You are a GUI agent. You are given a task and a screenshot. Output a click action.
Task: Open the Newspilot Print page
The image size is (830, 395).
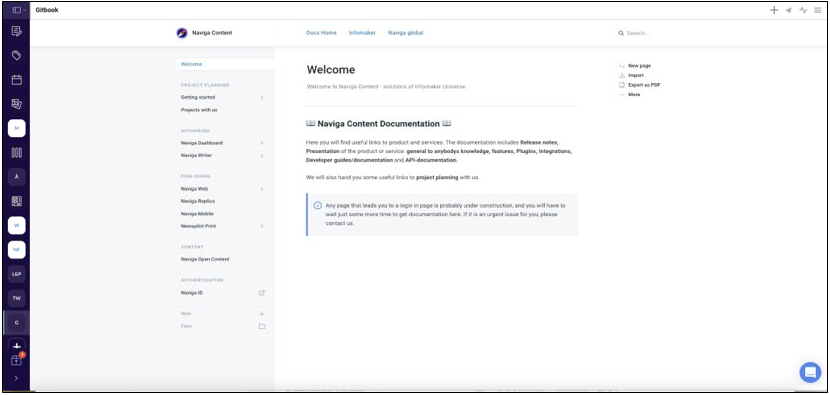click(198, 226)
